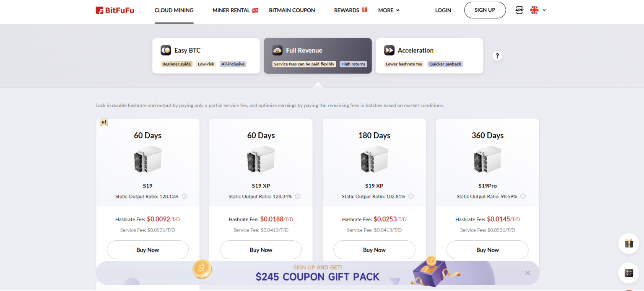Select the Easy BTC plan coin icon
Screen dimensions: 644x291
point(166,50)
